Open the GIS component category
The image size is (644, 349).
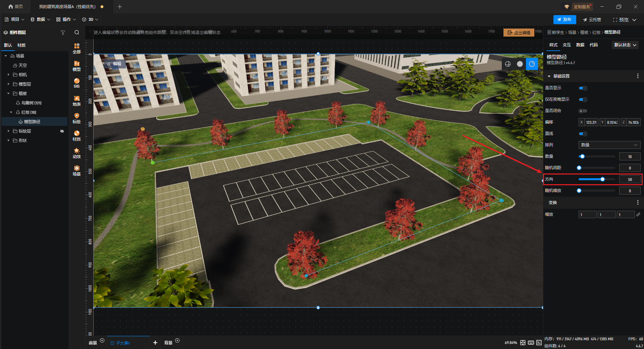76,83
